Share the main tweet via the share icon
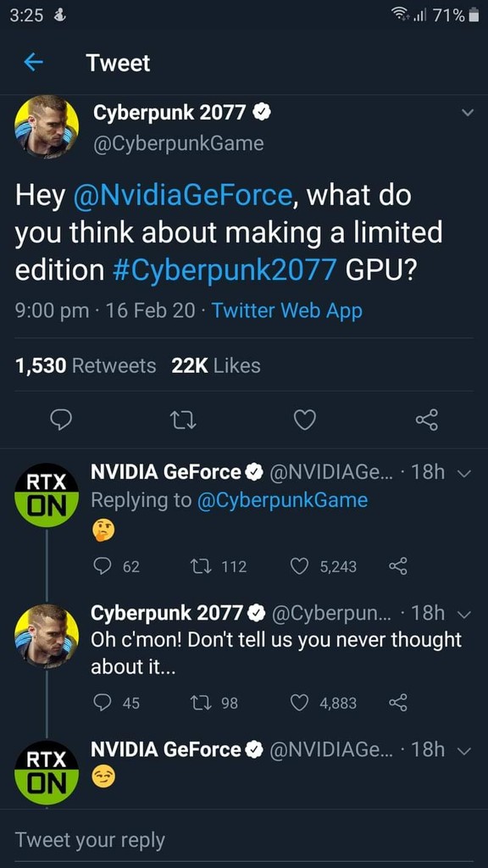 (426, 419)
